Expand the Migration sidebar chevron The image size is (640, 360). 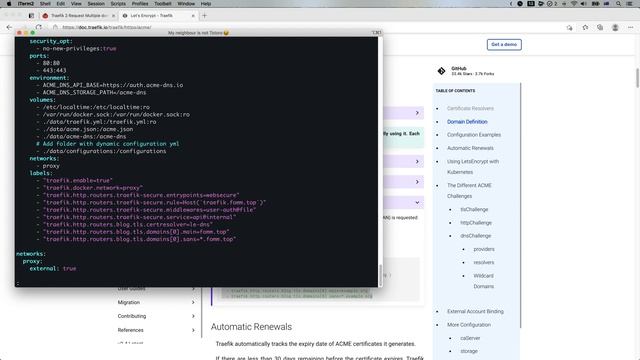pyautogui.click(x=193, y=302)
